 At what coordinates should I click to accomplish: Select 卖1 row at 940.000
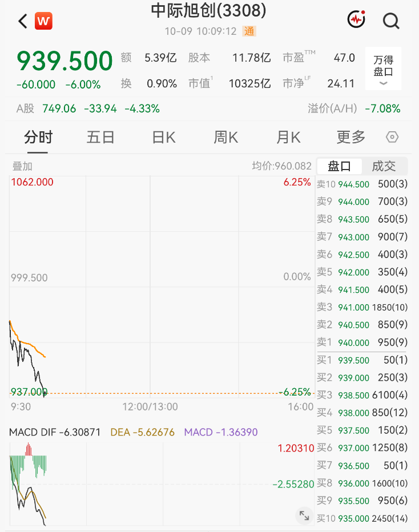tap(362, 342)
